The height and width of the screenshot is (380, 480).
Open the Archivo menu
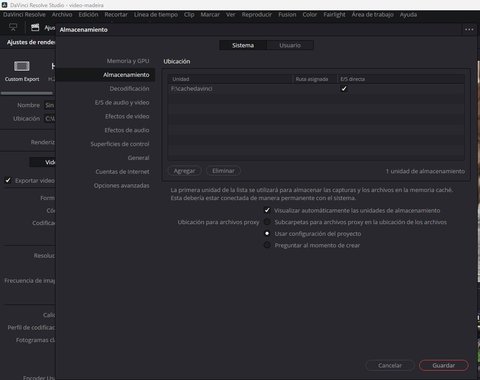(62, 15)
